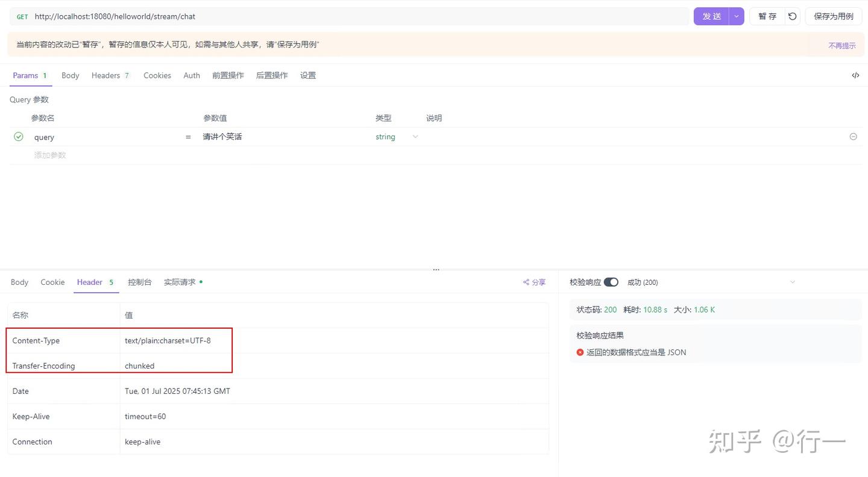The width and height of the screenshot is (868, 477).
Task: Click the 发送 send button
Action: coord(711,16)
